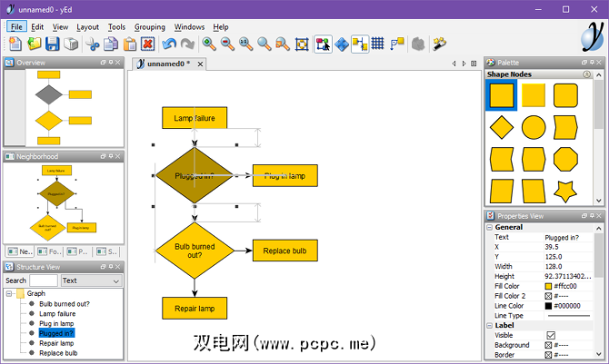Open the Grouping menu
The width and height of the screenshot is (609, 364).
click(150, 26)
